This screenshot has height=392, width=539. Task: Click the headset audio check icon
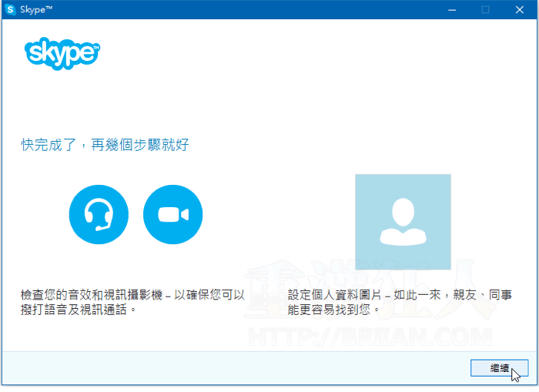pos(98,214)
